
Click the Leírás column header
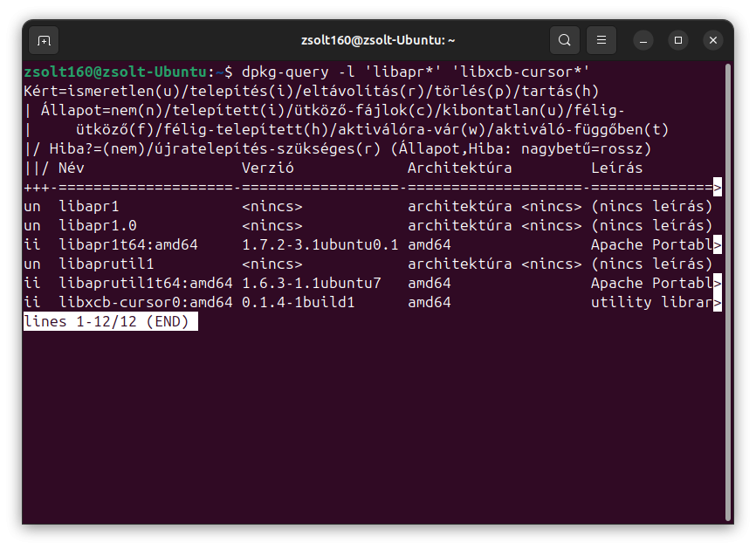tap(616, 168)
